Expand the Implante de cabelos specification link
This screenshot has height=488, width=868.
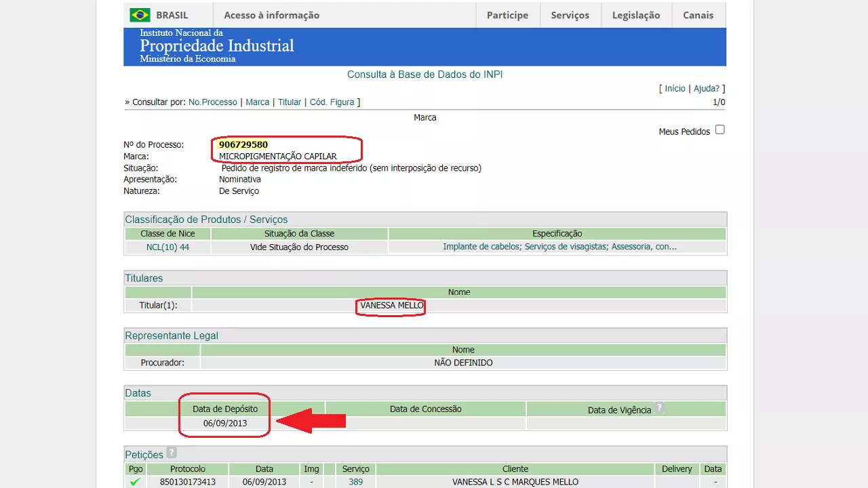point(559,247)
